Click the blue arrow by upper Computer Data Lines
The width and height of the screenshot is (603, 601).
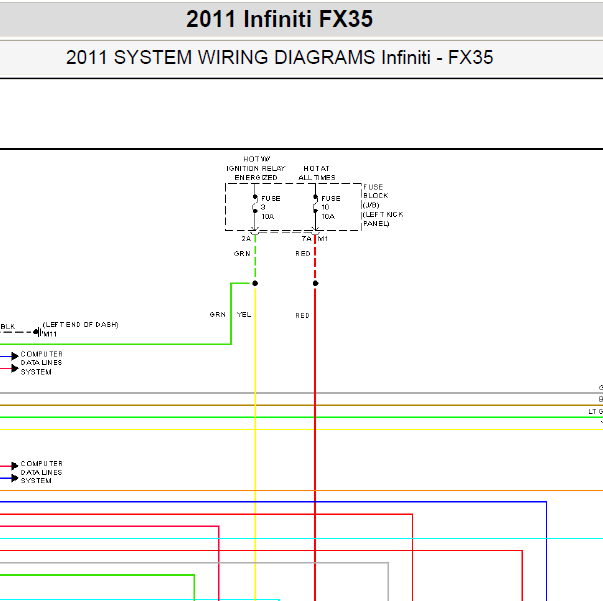15,356
